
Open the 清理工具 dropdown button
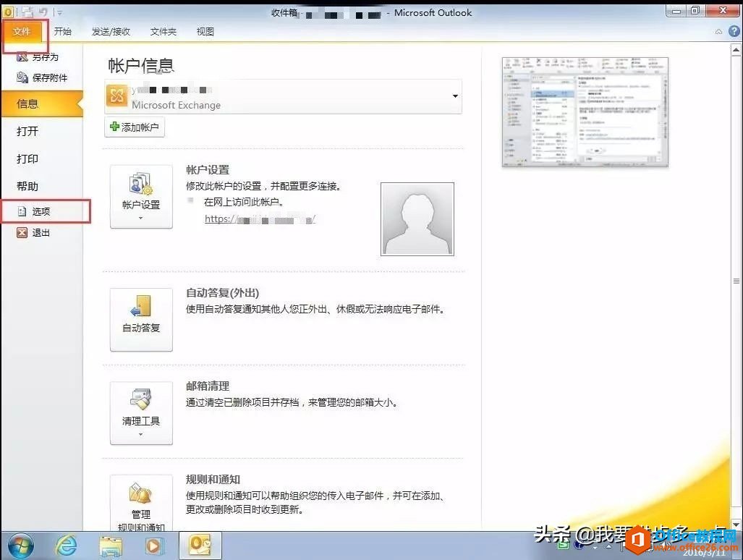point(141,413)
